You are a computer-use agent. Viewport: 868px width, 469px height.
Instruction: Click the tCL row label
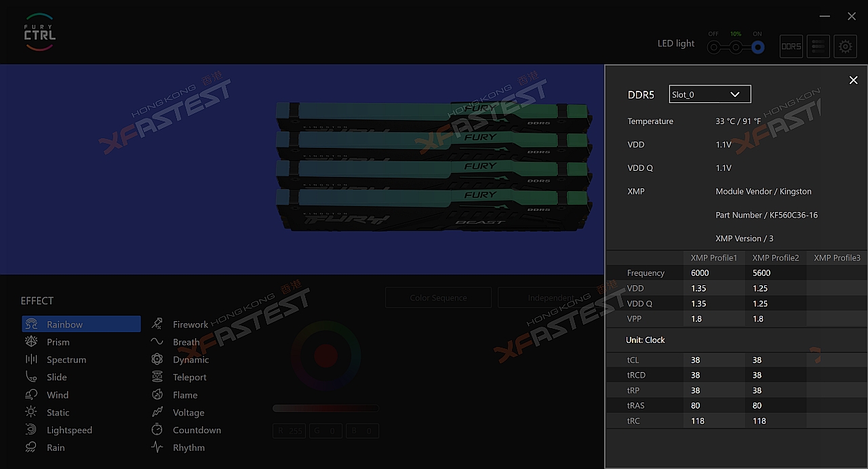coord(633,360)
